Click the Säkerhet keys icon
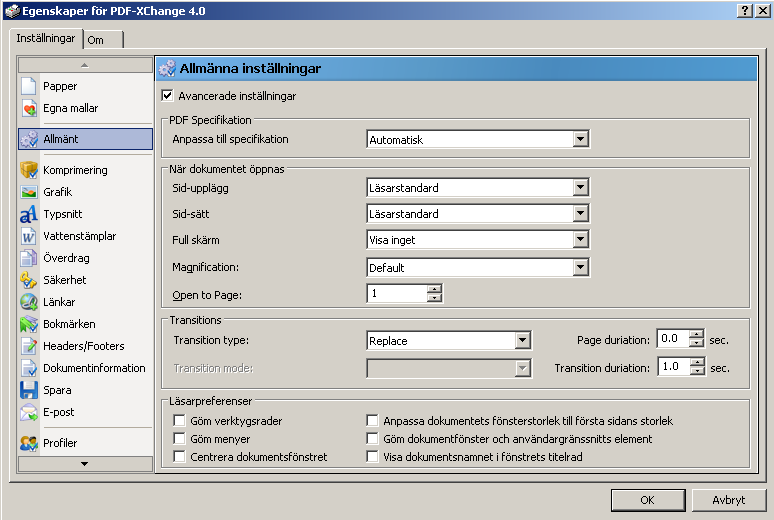The width and height of the screenshot is (774, 520). coord(29,280)
